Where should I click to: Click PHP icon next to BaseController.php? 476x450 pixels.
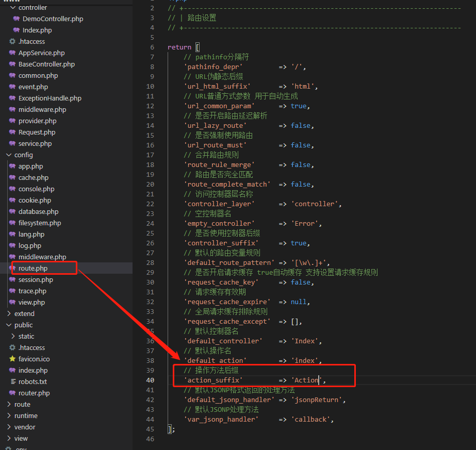point(12,64)
